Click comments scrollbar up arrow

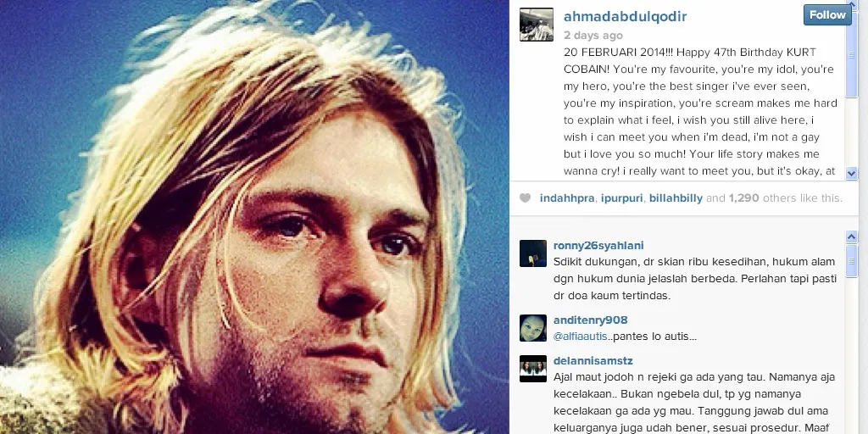coord(851,237)
